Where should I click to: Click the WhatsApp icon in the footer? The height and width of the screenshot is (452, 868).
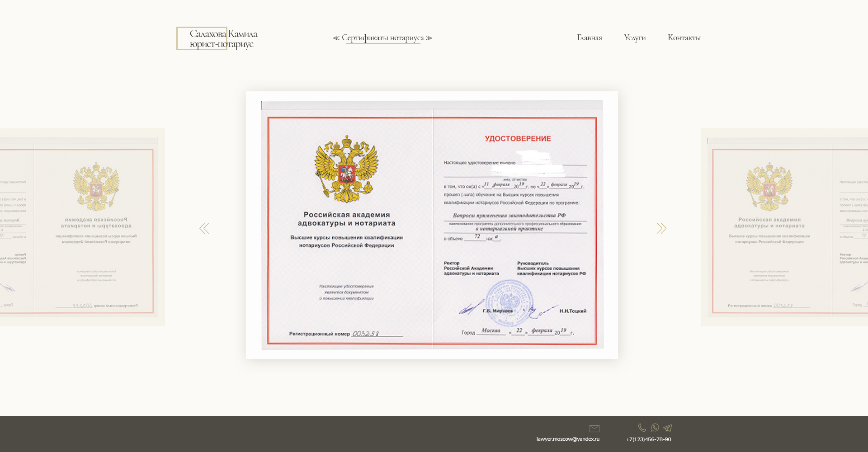[x=655, y=428]
